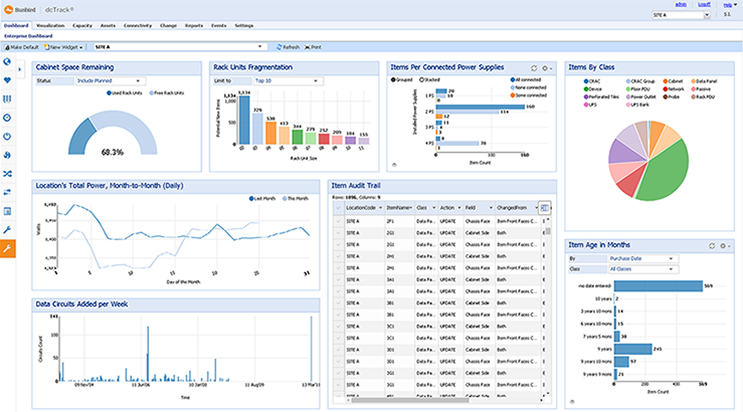The image size is (743, 412).
Task: Click the circular gauge icon in sidebar
Action: [7, 118]
